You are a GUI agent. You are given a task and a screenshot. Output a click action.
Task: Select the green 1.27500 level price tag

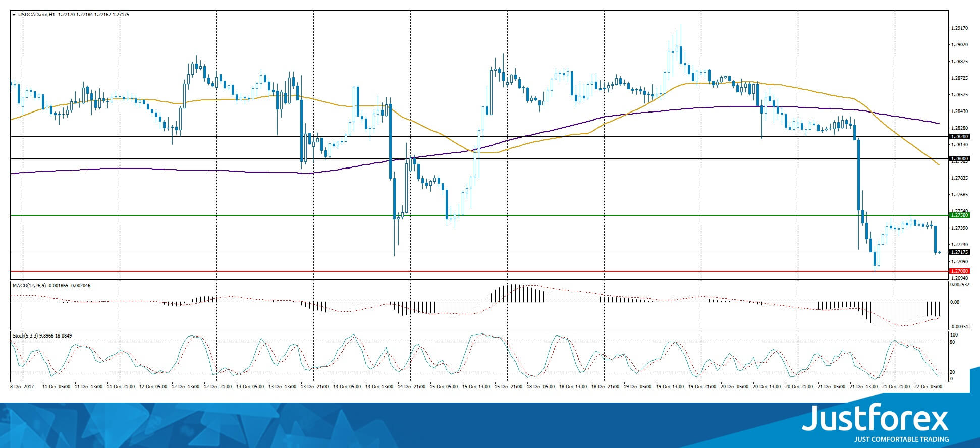click(959, 215)
